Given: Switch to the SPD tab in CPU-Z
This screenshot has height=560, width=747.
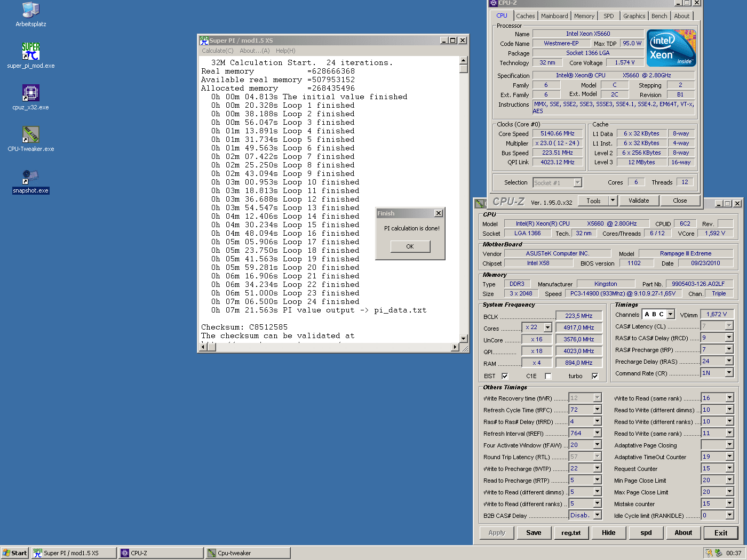Looking at the screenshot, I should pos(608,16).
